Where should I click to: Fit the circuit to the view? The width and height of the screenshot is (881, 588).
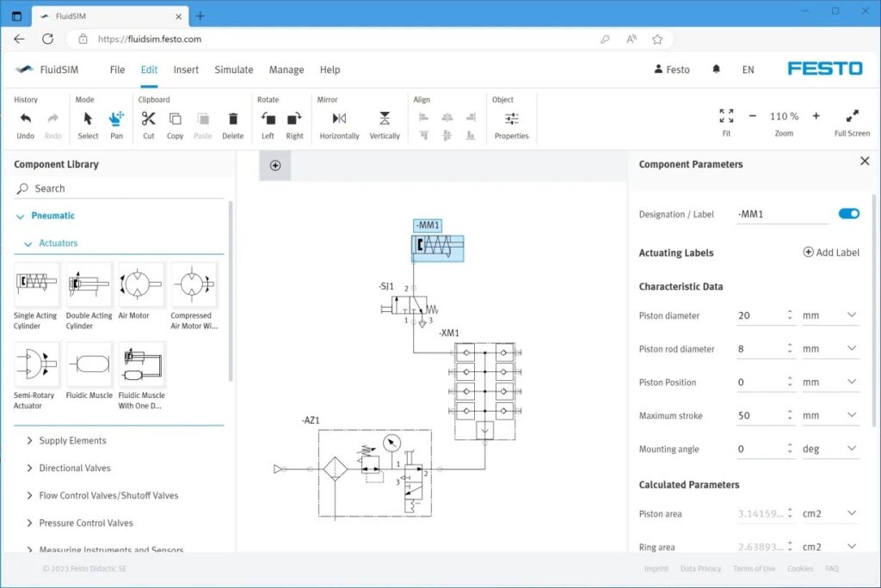[726, 116]
